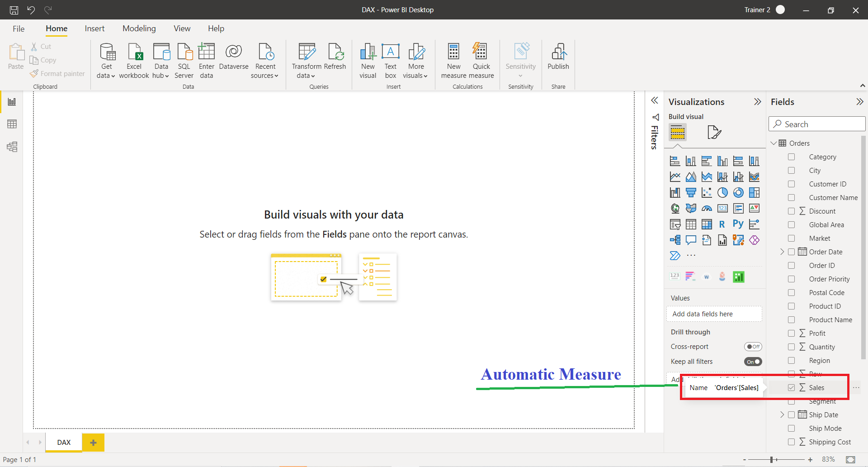Select the Q&A speech bubble visual

coord(691,240)
